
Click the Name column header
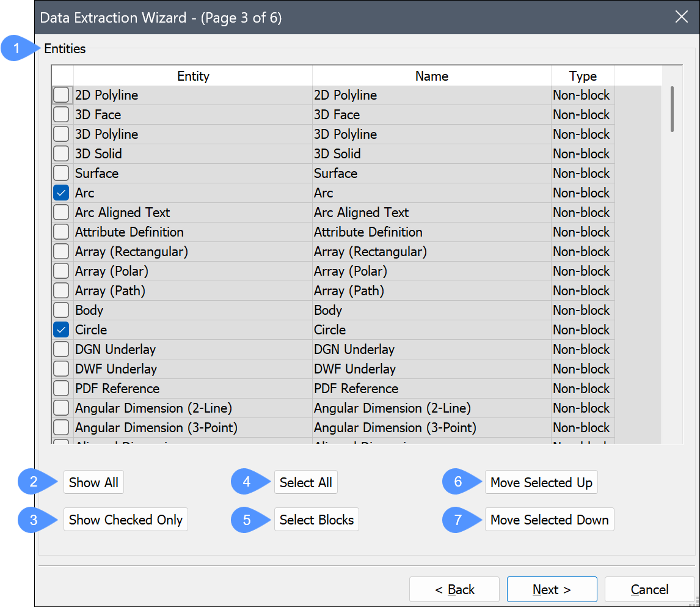pyautogui.click(x=431, y=76)
